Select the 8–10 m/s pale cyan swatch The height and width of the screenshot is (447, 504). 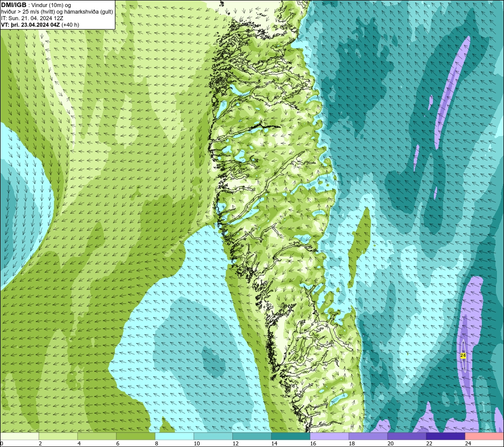(x=174, y=436)
